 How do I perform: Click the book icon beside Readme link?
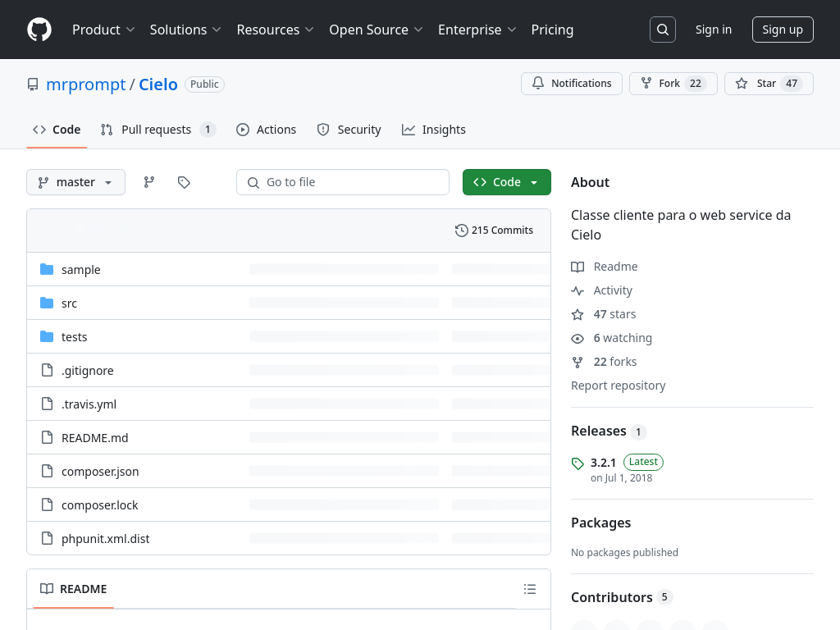pos(577,267)
